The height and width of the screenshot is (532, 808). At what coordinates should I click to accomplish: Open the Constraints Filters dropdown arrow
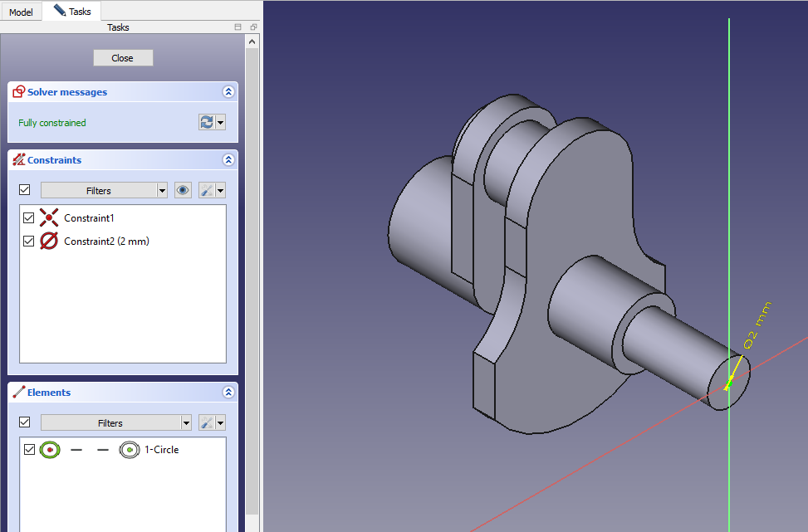tap(161, 190)
